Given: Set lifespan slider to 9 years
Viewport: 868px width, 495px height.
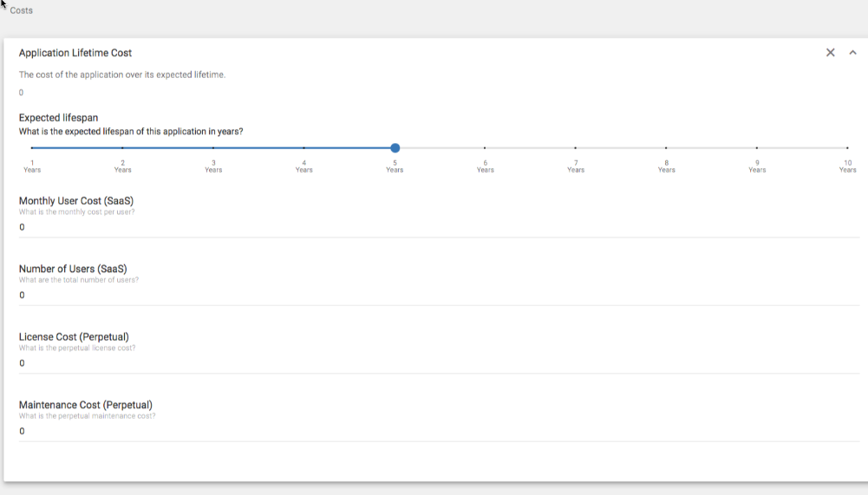Looking at the screenshot, I should tap(757, 148).
